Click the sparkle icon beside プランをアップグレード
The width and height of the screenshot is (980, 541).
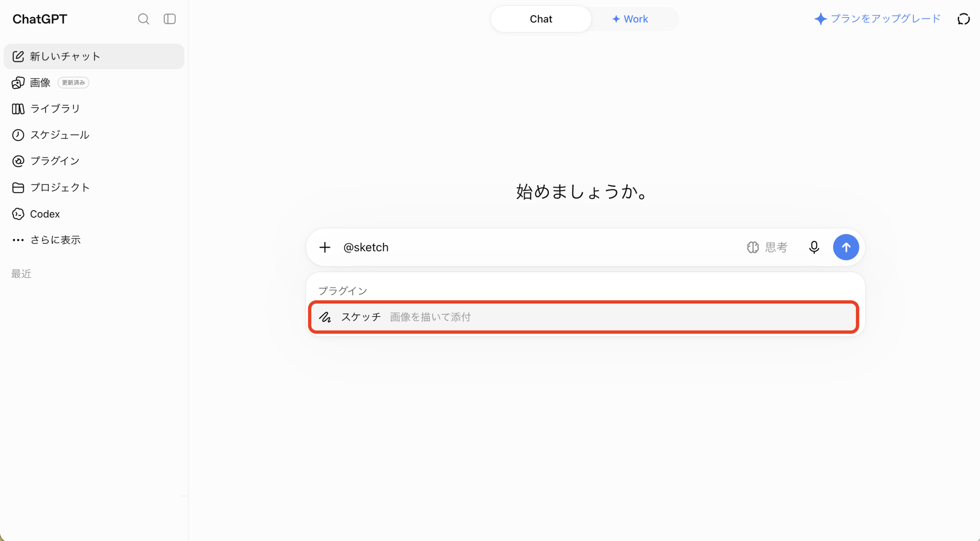pos(820,19)
